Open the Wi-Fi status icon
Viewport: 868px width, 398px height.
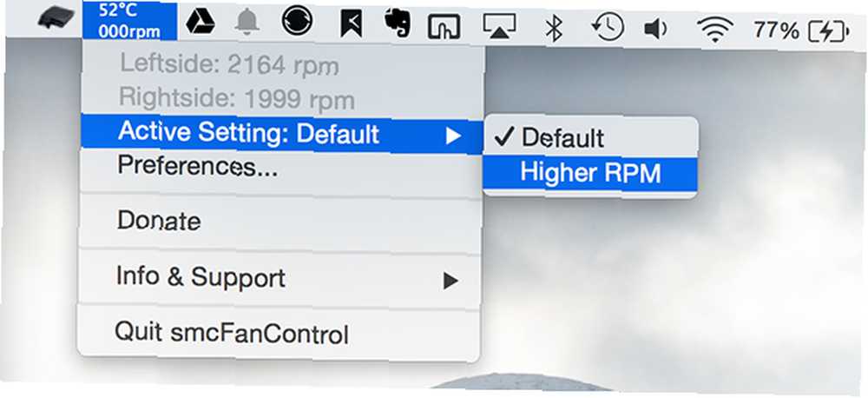coord(715,30)
